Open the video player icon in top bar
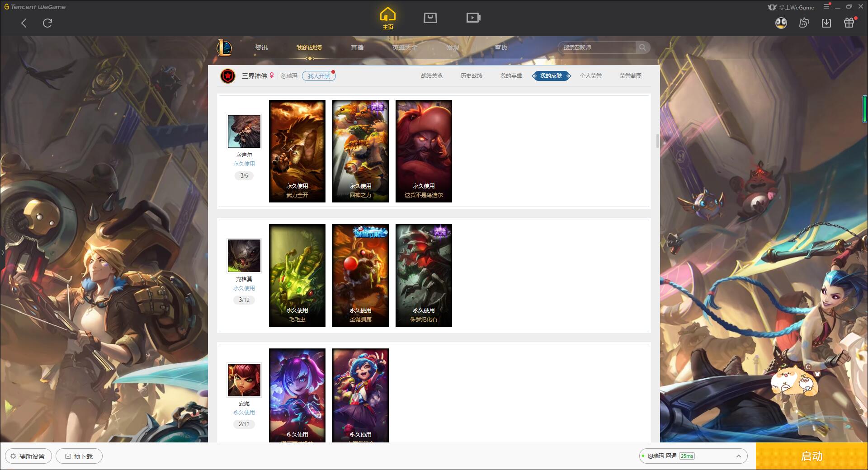The height and width of the screenshot is (470, 868). (x=473, y=18)
